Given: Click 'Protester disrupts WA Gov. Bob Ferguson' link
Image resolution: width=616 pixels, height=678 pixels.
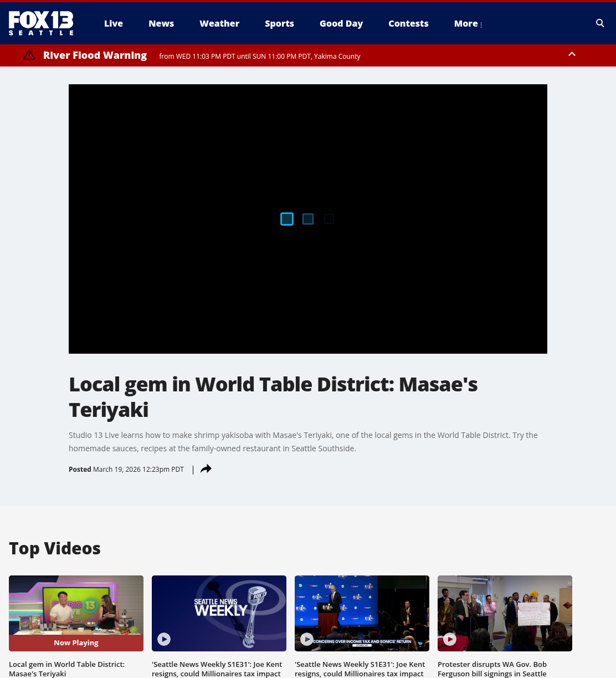Looking at the screenshot, I should click(492, 669).
